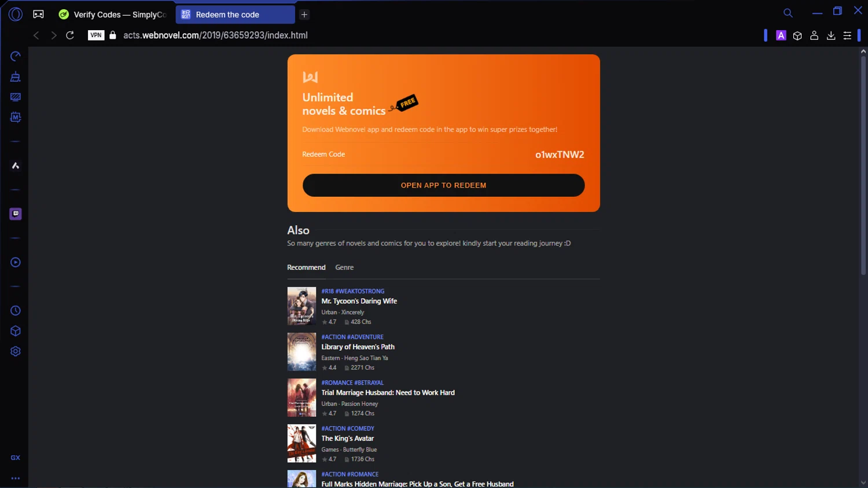868x488 pixels.
Task: Open Full Marks Hidden Marriage title
Action: click(417, 484)
